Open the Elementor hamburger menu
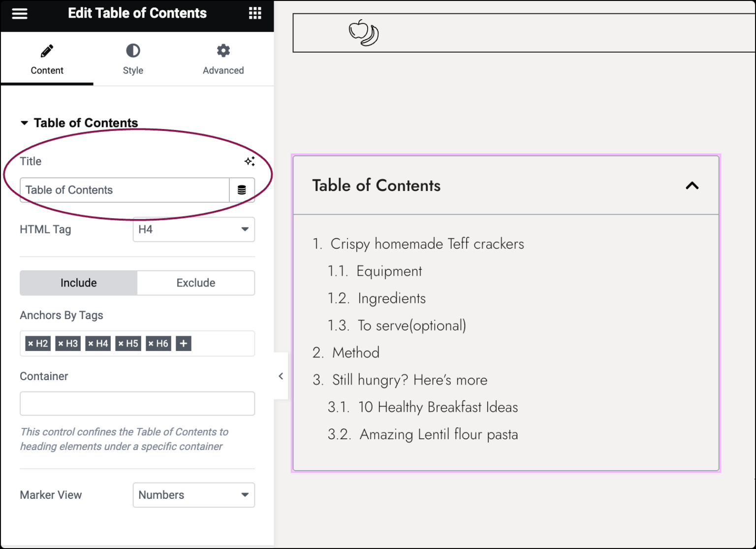 click(19, 13)
